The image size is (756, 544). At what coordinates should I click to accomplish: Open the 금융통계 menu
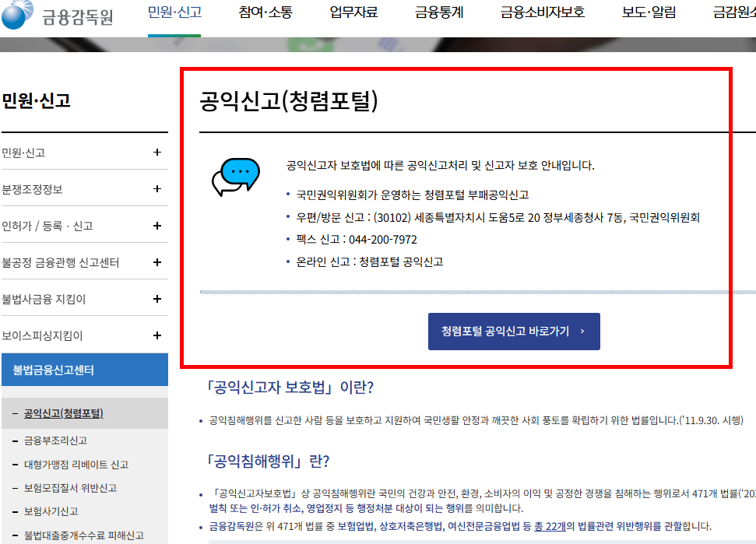[438, 12]
